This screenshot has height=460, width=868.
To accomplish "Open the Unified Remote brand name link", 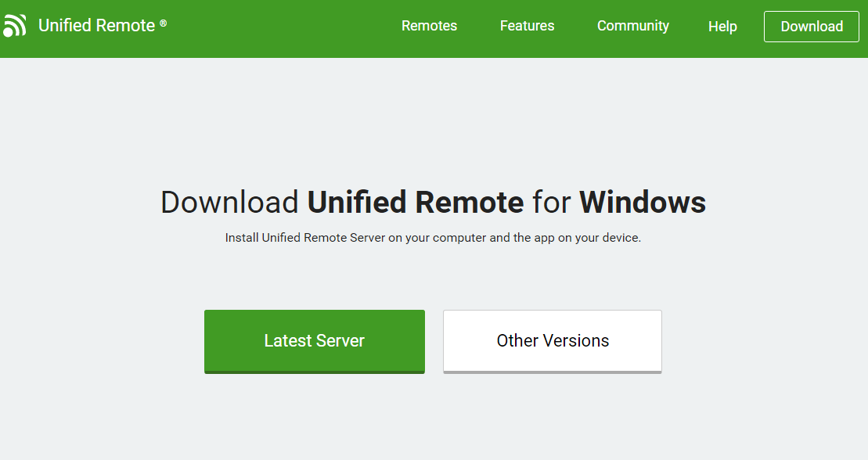I will coord(96,26).
